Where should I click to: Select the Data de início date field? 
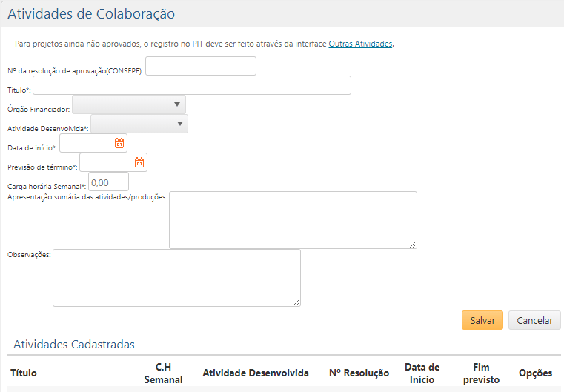[x=86, y=143]
